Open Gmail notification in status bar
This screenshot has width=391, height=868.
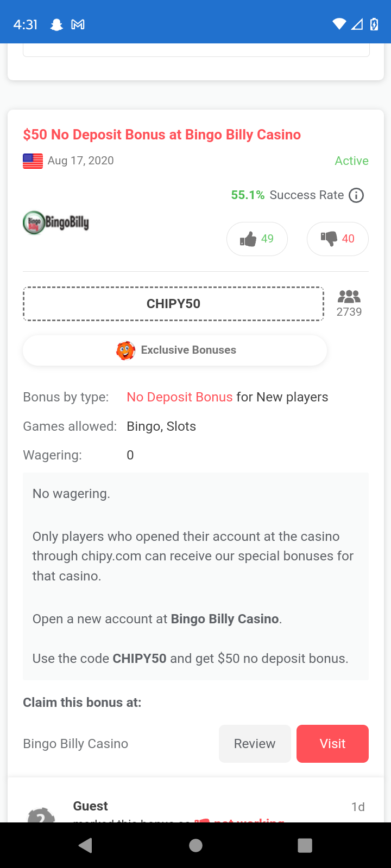(x=78, y=24)
